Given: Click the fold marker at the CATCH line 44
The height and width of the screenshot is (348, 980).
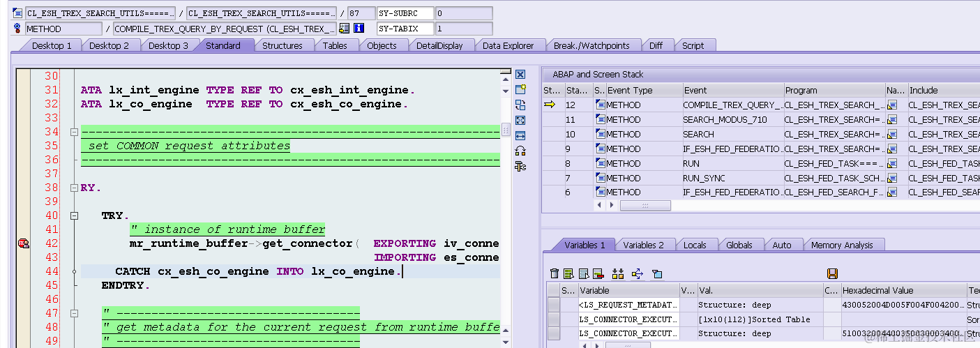Looking at the screenshot, I should tap(74, 271).
